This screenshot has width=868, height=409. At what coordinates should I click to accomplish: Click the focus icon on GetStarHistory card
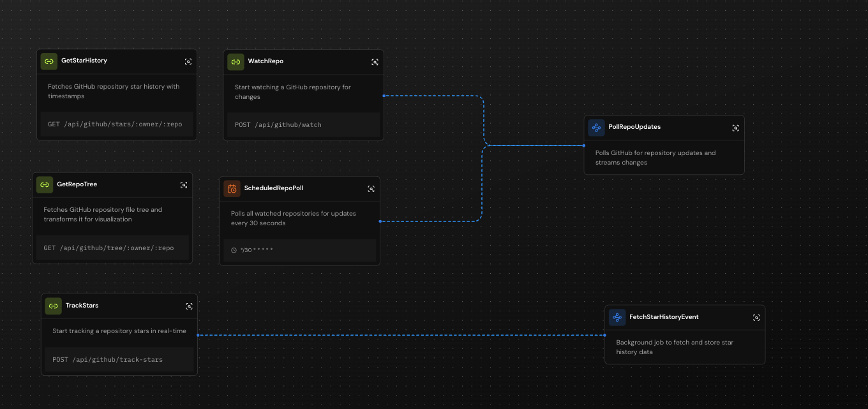point(188,61)
